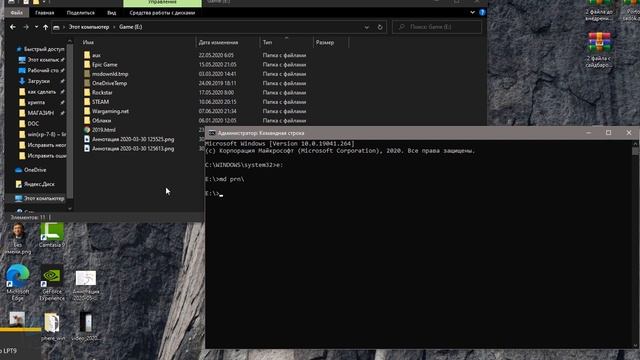Viewport: 640px width, 360px height.
Task: Maximize the Командная строка window
Action: click(608, 133)
